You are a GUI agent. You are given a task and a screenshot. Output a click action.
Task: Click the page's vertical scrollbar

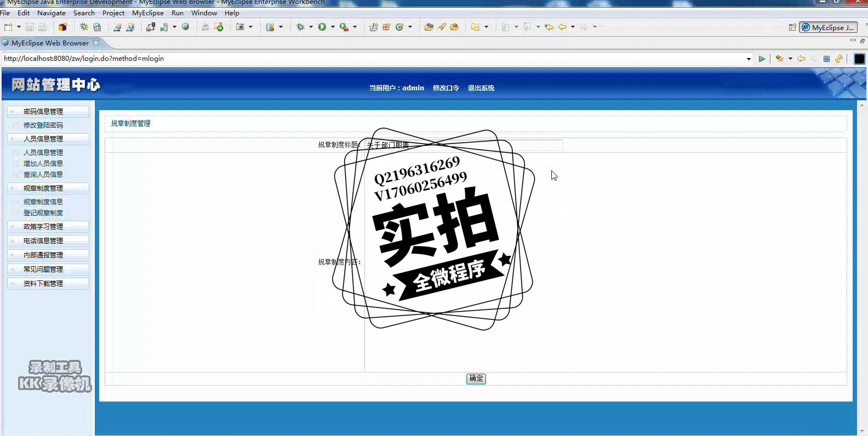click(x=862, y=267)
